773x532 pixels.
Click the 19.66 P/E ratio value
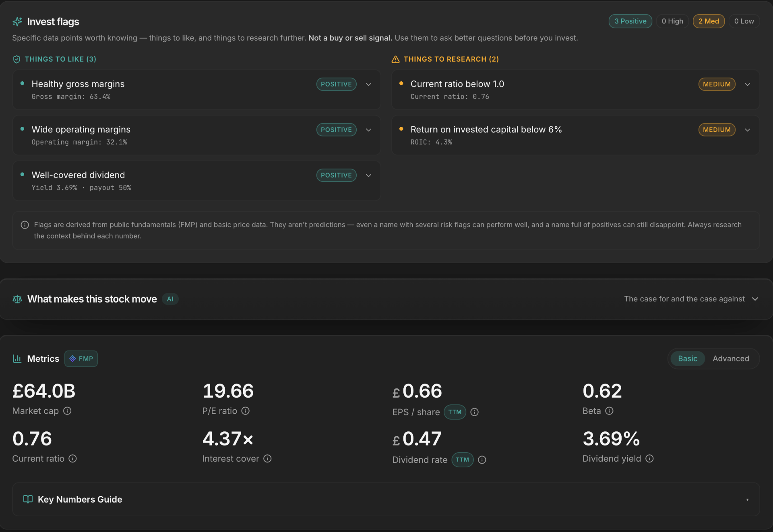point(228,391)
